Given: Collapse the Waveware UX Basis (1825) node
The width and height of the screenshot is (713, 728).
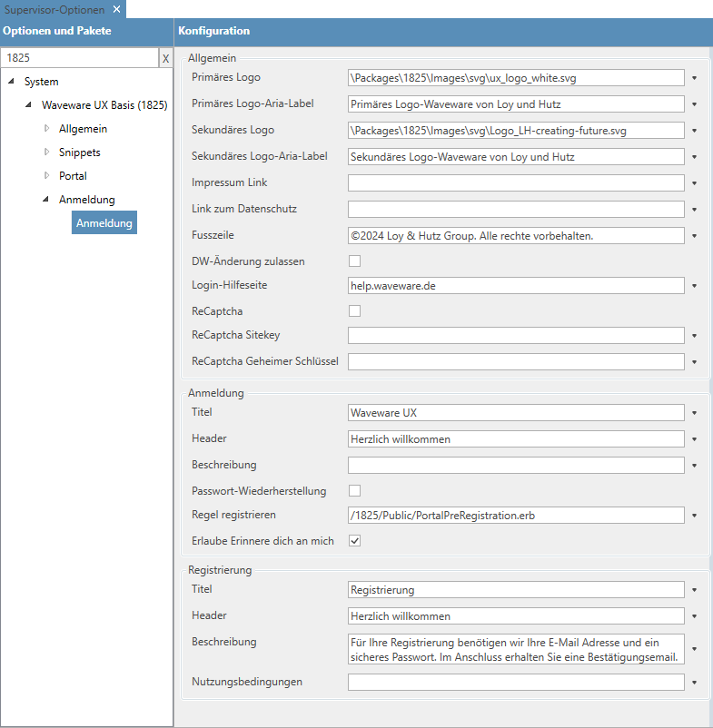Looking at the screenshot, I should pos(29,105).
